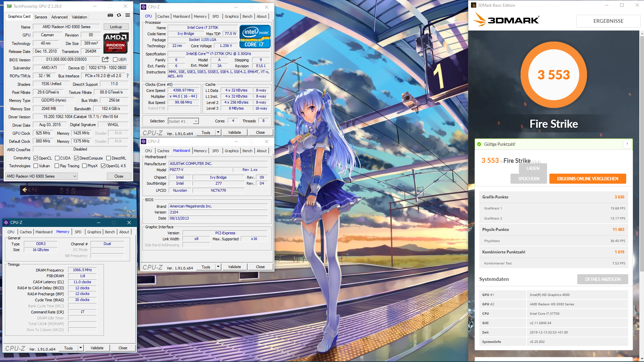
Task: Toggle the CUDA checkbox
Action: (x=57, y=158)
